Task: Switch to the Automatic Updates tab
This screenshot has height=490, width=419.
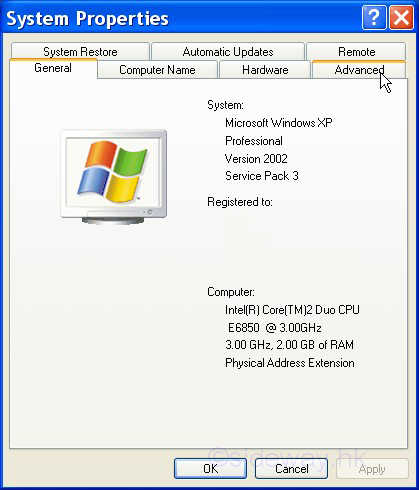Action: pyautogui.click(x=228, y=52)
